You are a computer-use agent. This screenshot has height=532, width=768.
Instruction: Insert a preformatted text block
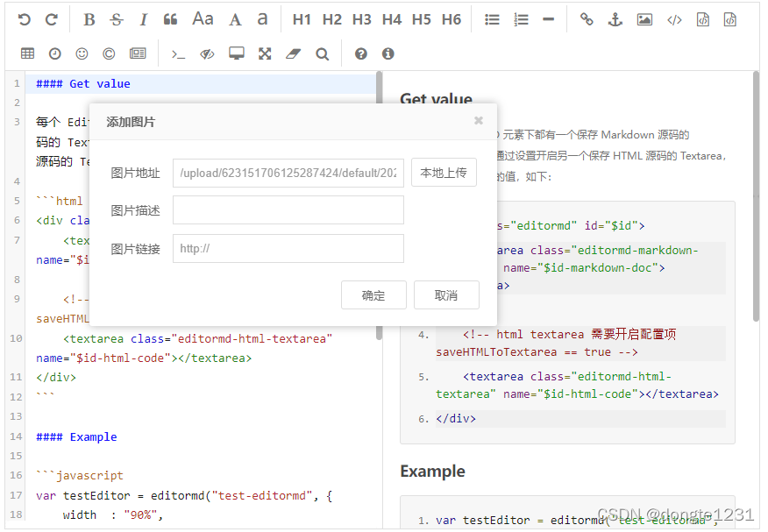click(703, 19)
